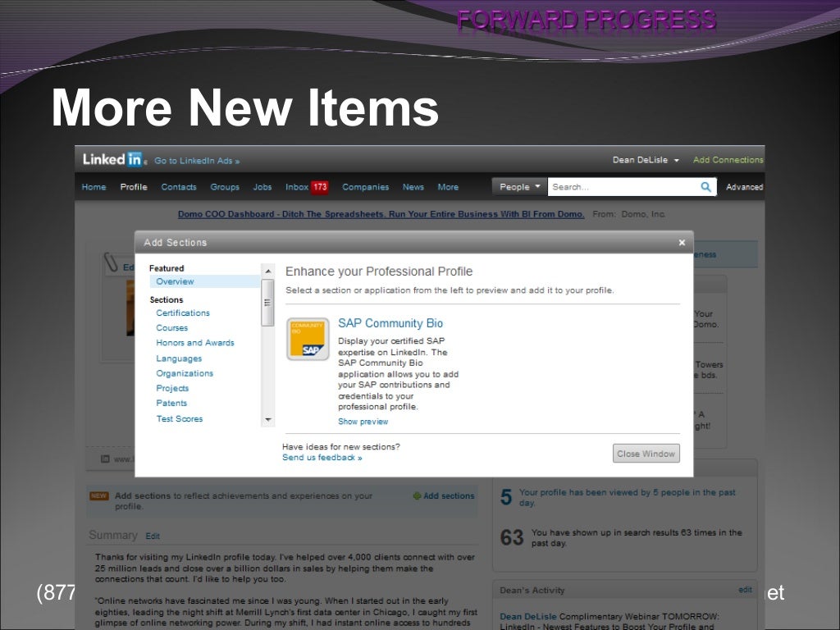Open the Domo COO Dashboard ad link
The image size is (840, 630).
pos(381,214)
